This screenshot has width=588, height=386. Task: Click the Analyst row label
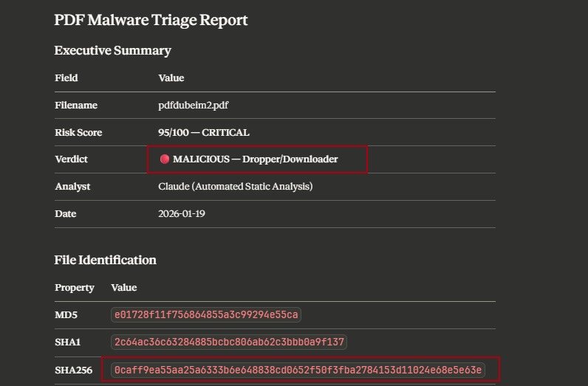tap(72, 187)
